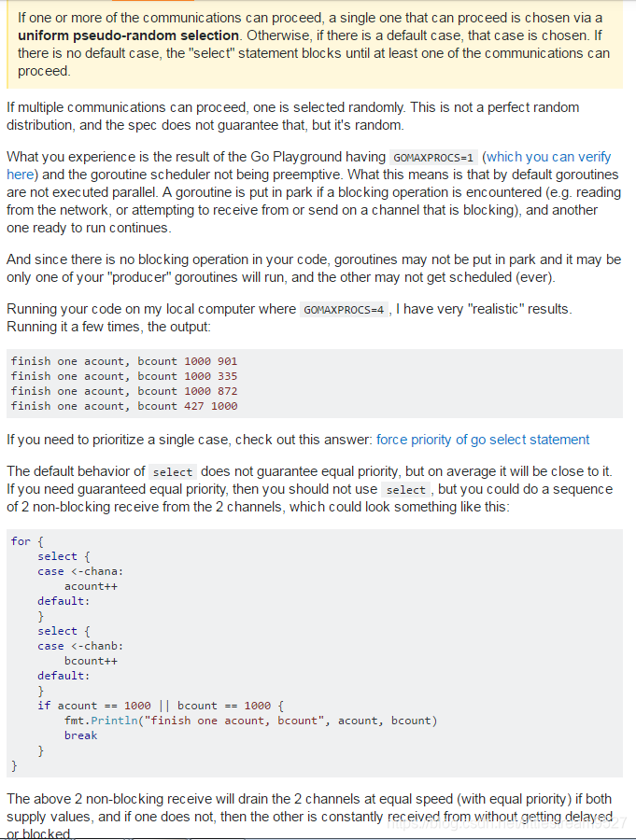Click output line ending in '1000 335'

pyautogui.click(x=124, y=377)
